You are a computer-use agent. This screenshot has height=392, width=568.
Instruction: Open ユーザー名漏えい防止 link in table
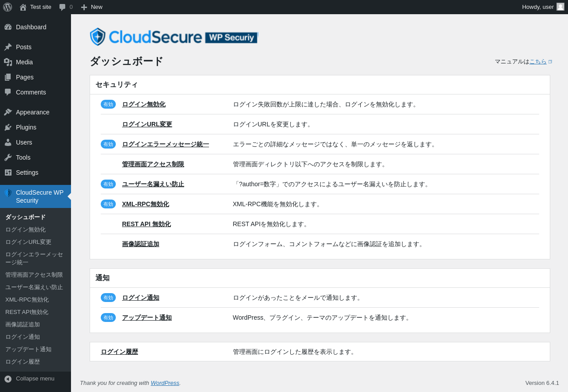coord(153,184)
